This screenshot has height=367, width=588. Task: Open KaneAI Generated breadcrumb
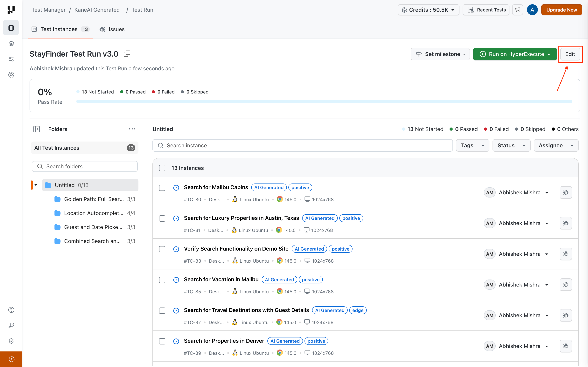point(97,10)
